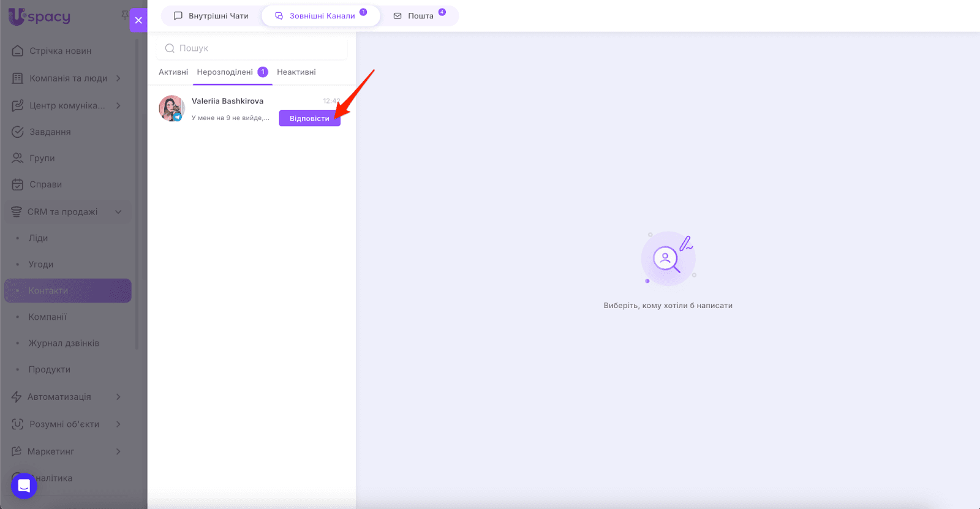This screenshot has height=509, width=980.
Task: Open Журнал дзвінків in sidebar
Action: (x=64, y=344)
